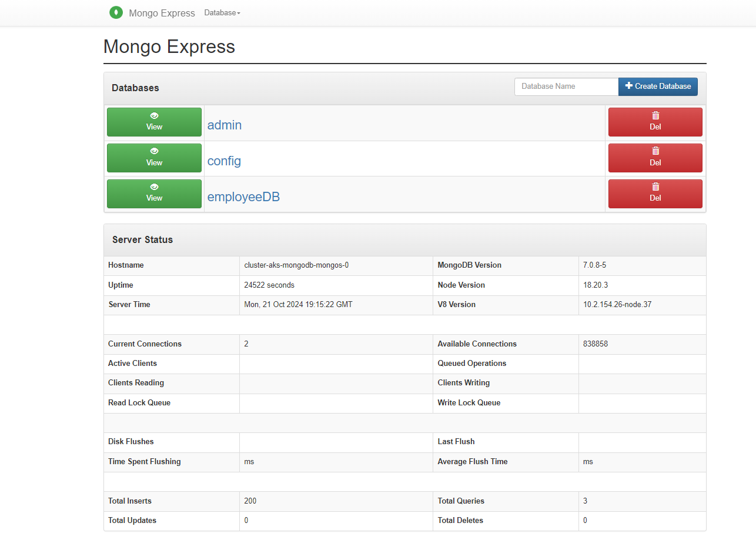The width and height of the screenshot is (756, 533).
Task: Click the Disk Flushes label
Action: [x=131, y=442]
